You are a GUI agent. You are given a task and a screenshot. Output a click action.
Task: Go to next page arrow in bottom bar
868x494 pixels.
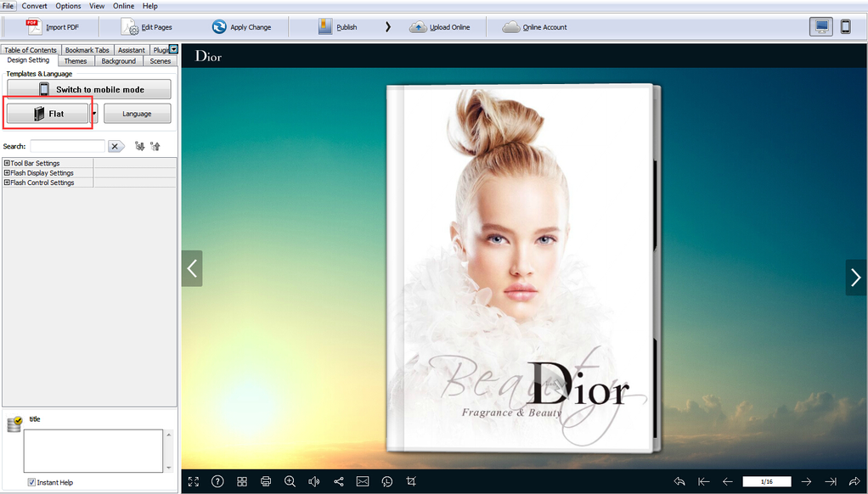click(806, 482)
